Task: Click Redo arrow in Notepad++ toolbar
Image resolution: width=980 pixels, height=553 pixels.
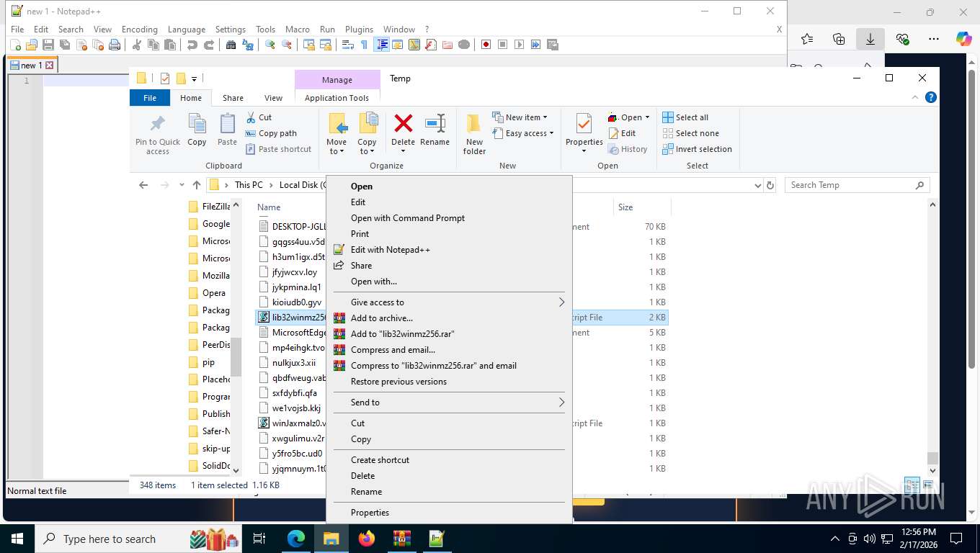Action: point(208,45)
